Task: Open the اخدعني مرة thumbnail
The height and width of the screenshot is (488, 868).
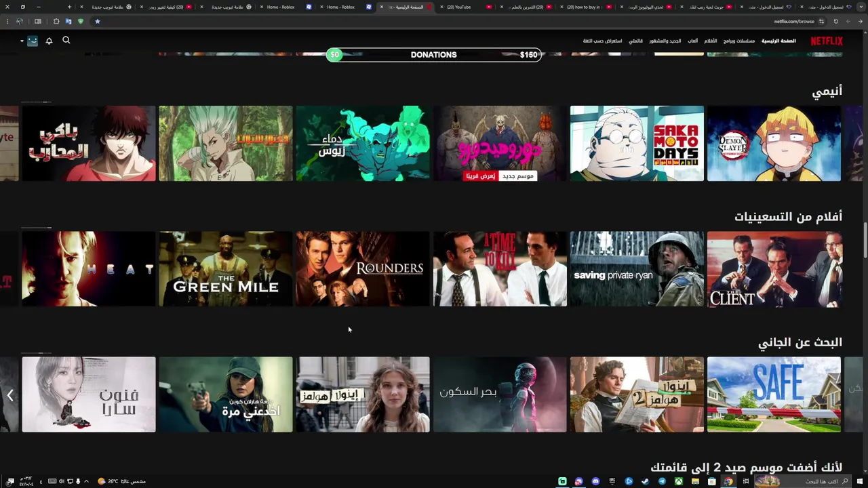Action: pos(226,394)
